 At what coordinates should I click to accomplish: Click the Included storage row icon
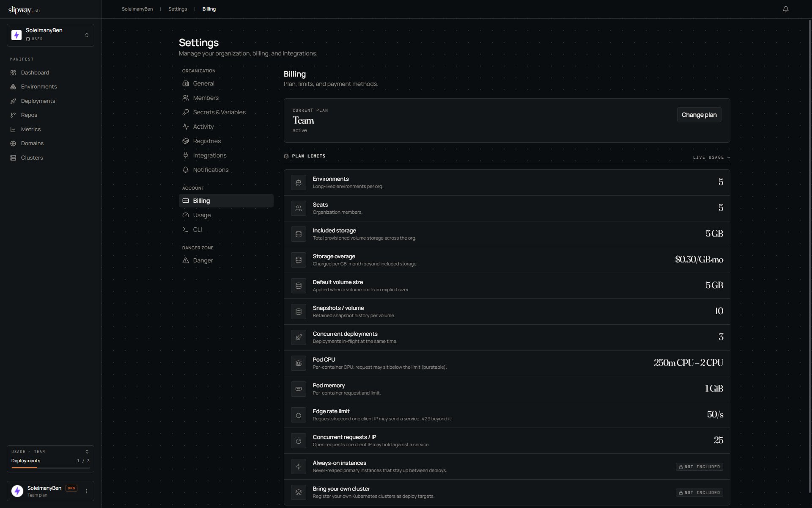coord(299,235)
